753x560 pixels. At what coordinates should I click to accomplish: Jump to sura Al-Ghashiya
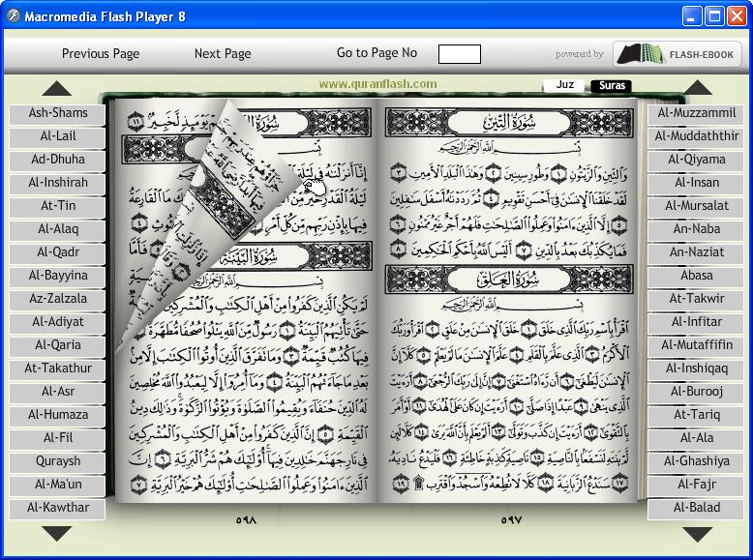(x=696, y=461)
